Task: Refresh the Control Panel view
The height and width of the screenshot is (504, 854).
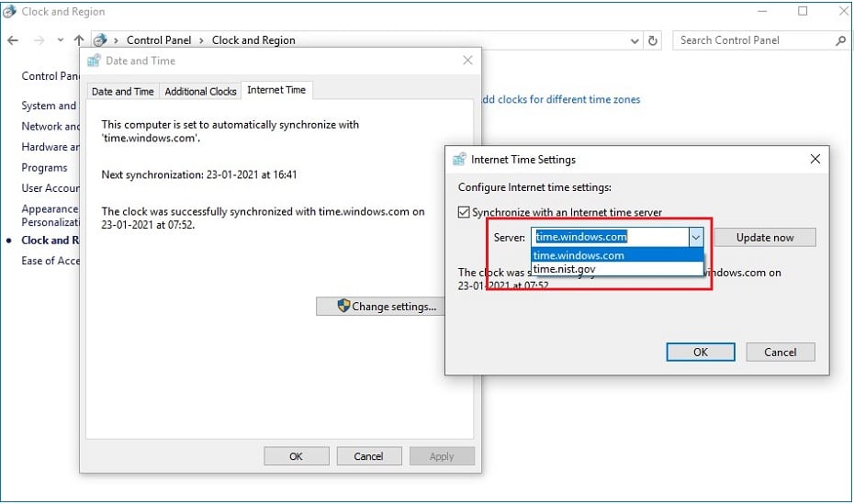Action: coord(653,40)
